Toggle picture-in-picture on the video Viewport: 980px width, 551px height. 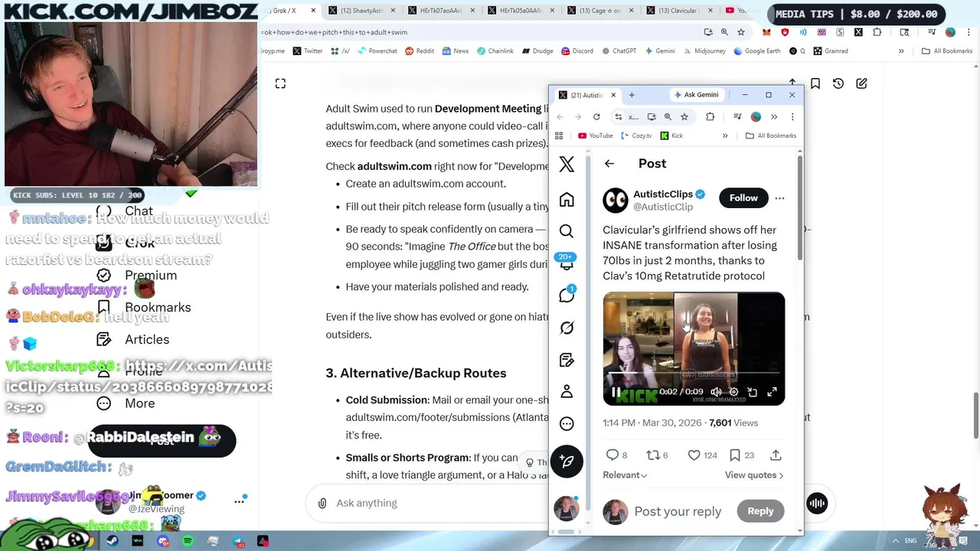point(753,392)
